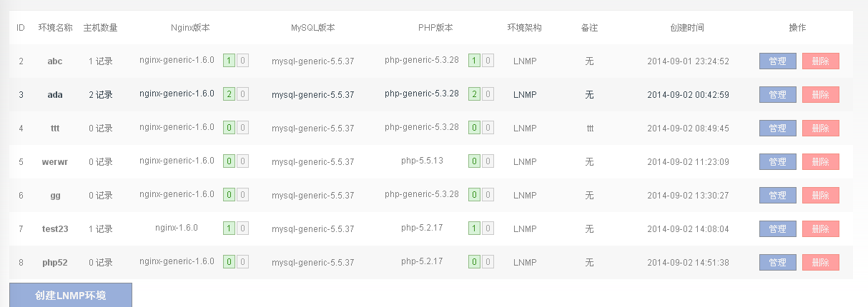Click green PHP badge in werwr row

coord(474,161)
